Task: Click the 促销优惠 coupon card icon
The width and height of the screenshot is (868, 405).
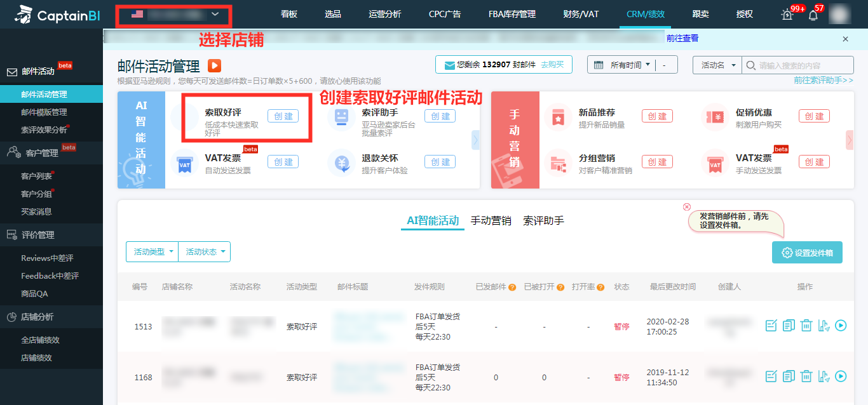Action: pyautogui.click(x=716, y=117)
